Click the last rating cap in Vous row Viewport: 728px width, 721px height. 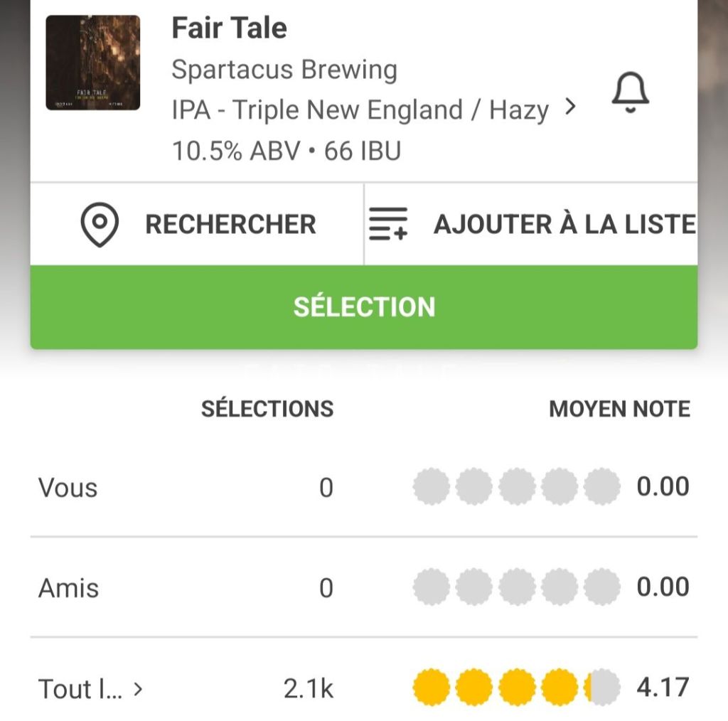[x=601, y=487]
